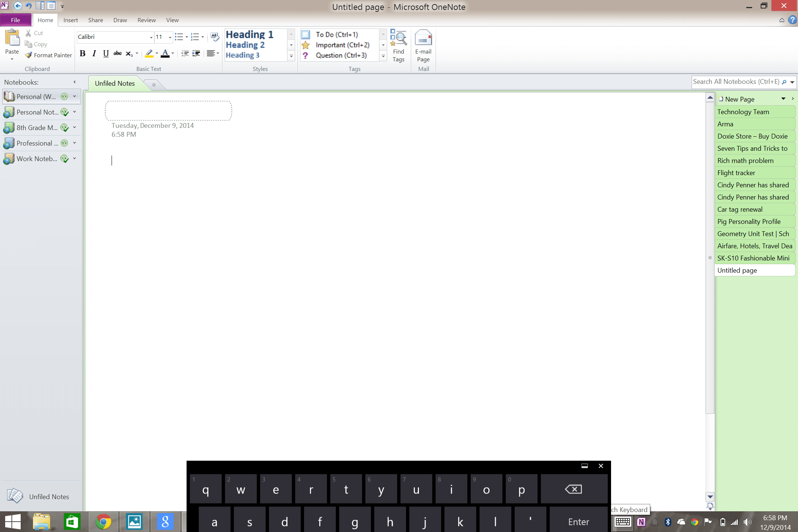The width and height of the screenshot is (798, 532).
Task: Minimize the ribbon with the caret icon
Action: 782,20
